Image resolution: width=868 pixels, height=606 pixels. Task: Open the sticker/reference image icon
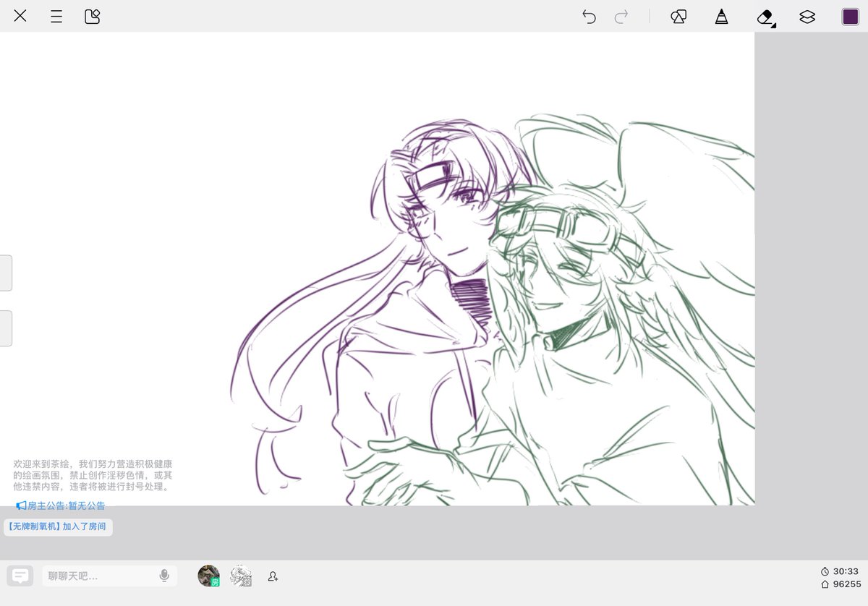[92, 16]
